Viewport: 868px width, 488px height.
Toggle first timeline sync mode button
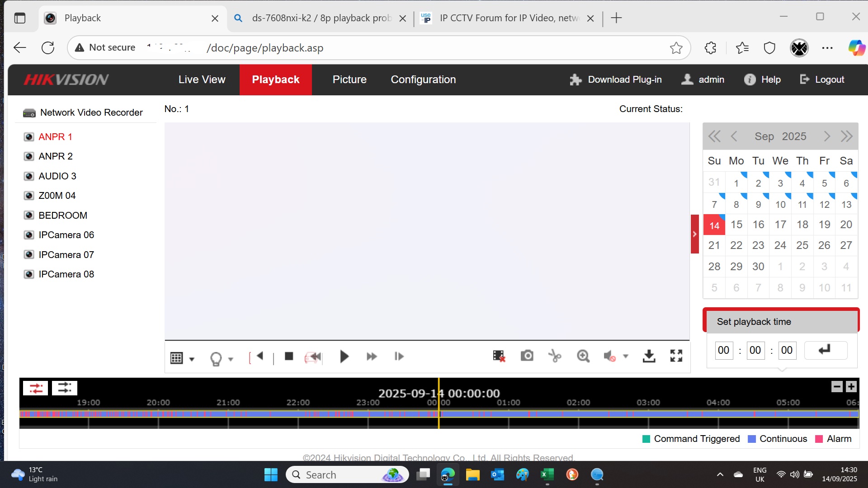[36, 388]
